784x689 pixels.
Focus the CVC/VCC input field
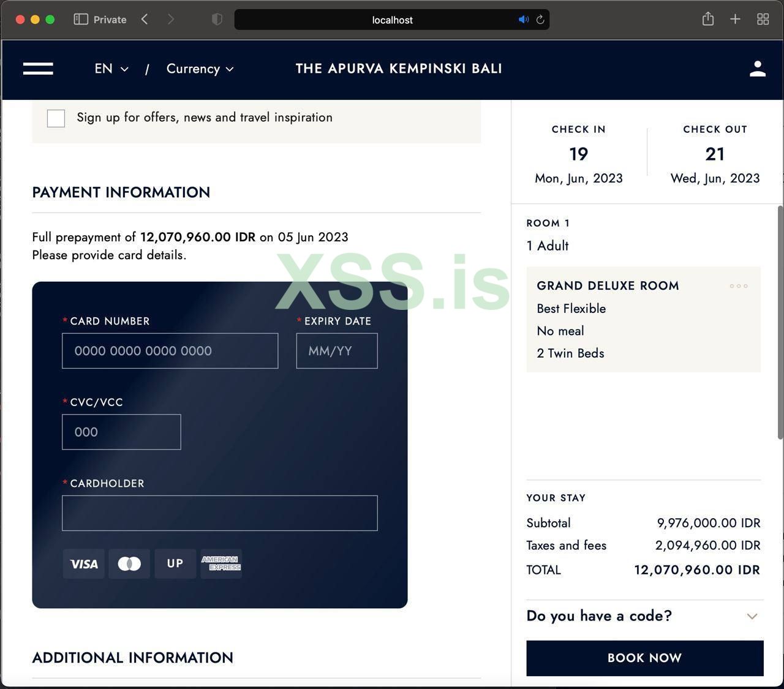coord(121,432)
